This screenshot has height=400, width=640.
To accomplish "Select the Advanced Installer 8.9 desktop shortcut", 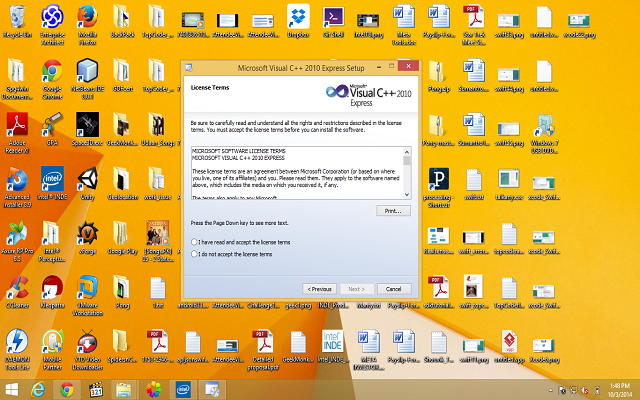I will click(x=17, y=187).
